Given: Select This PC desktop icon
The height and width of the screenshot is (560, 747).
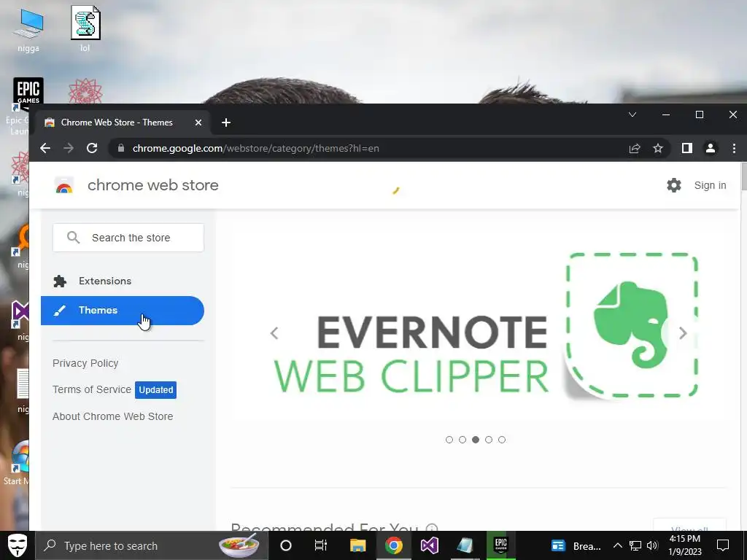Looking at the screenshot, I should (28, 29).
